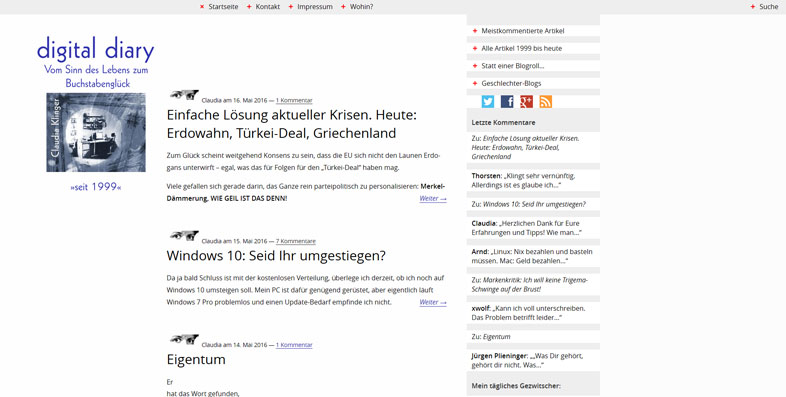Open the Google+ profile icon

(x=526, y=102)
